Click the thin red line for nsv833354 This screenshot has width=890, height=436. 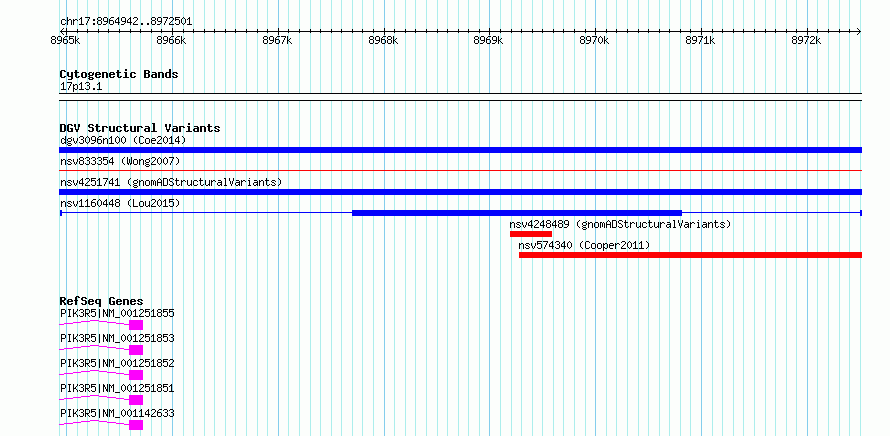point(460,170)
